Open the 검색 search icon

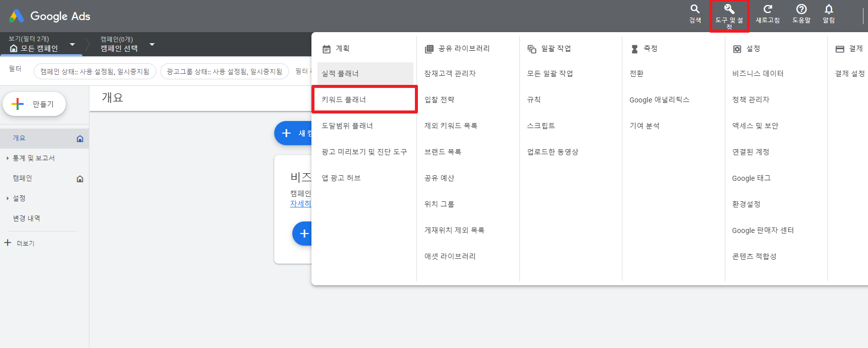click(x=695, y=9)
